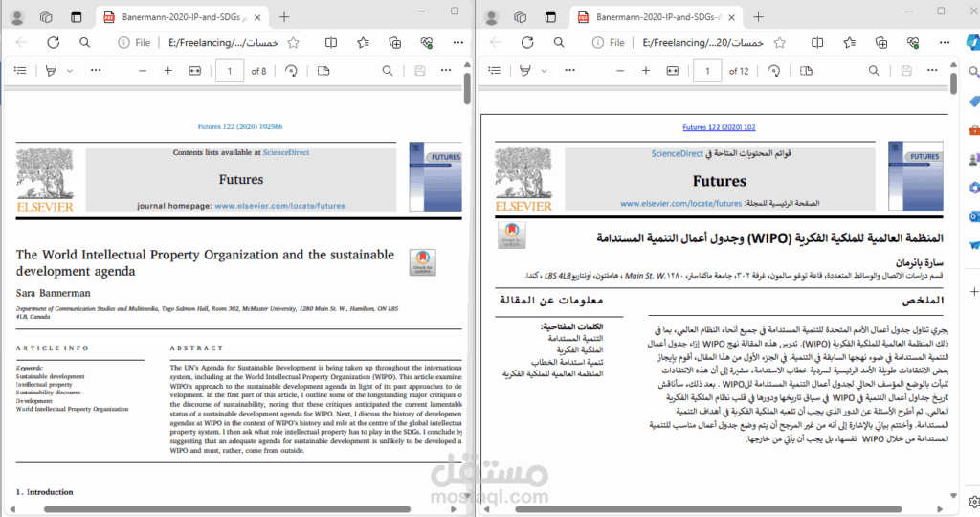Zoom in on right PDF viewer
Screen dimensions: 980x517
[646, 71]
